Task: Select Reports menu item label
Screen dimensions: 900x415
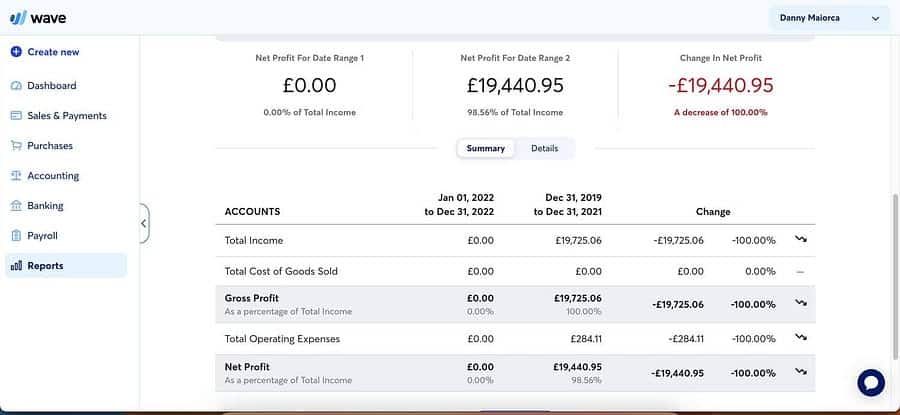Action: (x=45, y=266)
